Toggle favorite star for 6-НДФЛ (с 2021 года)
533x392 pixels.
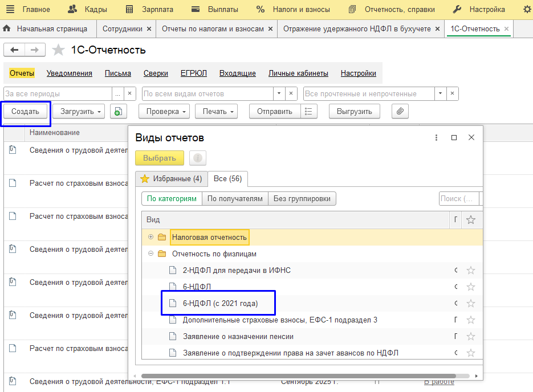[470, 304]
